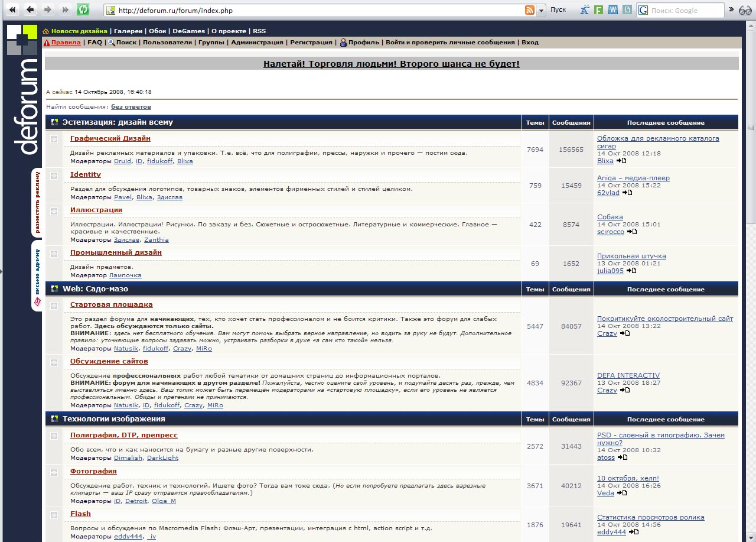756x542 pixels.
Task: Open the Поиск menu item
Action: pos(126,43)
